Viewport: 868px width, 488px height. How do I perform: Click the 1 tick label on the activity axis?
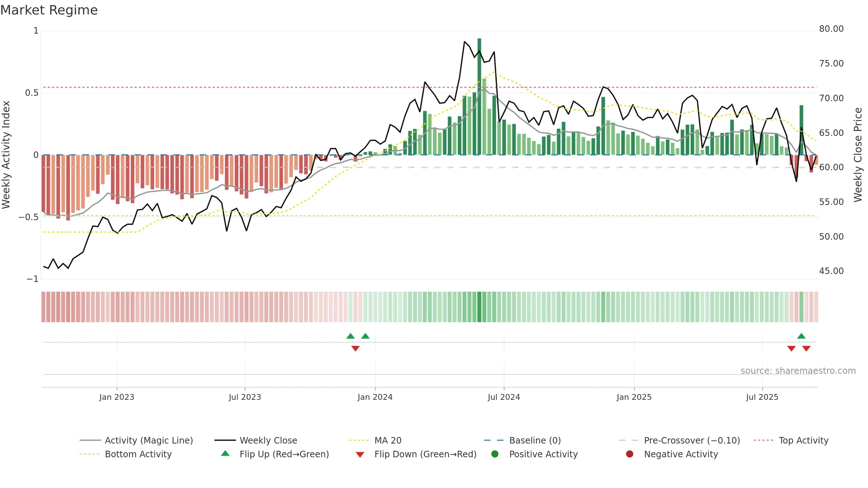(36, 31)
